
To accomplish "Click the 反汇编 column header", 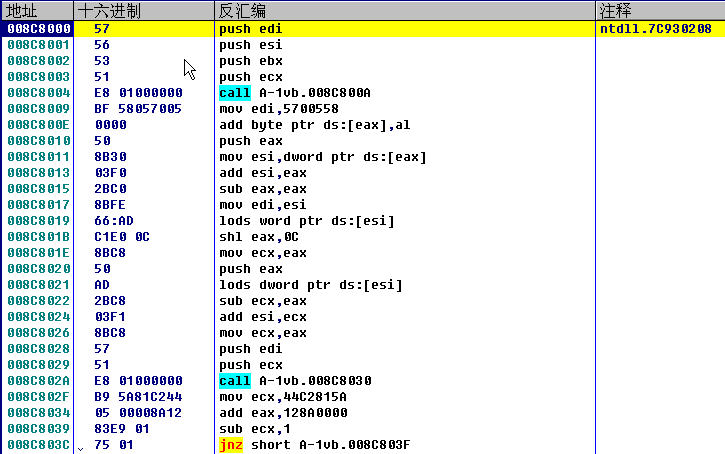I will (405, 11).
